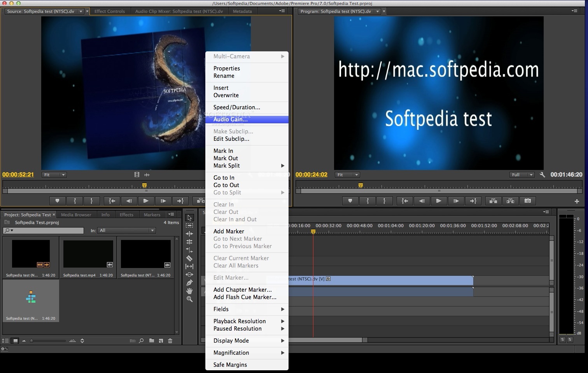Click the trash Clear icon in Project panel
The height and width of the screenshot is (373, 588).
click(x=170, y=341)
